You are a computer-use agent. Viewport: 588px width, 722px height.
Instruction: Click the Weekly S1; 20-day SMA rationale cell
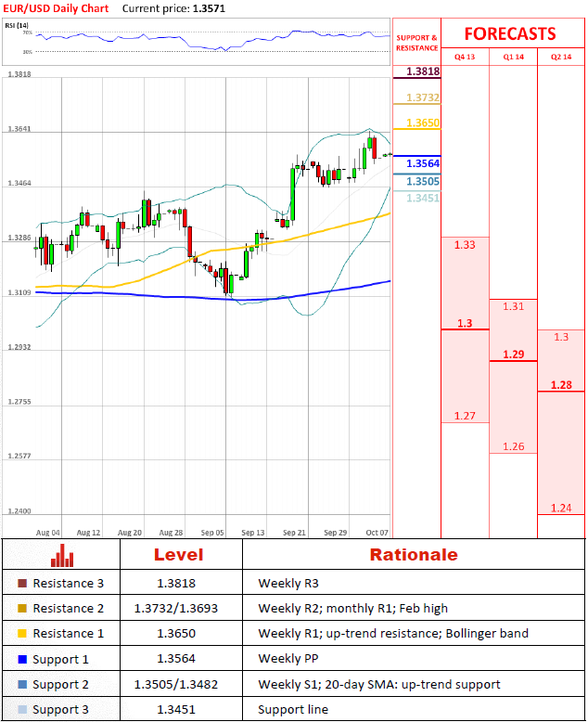coord(379,685)
